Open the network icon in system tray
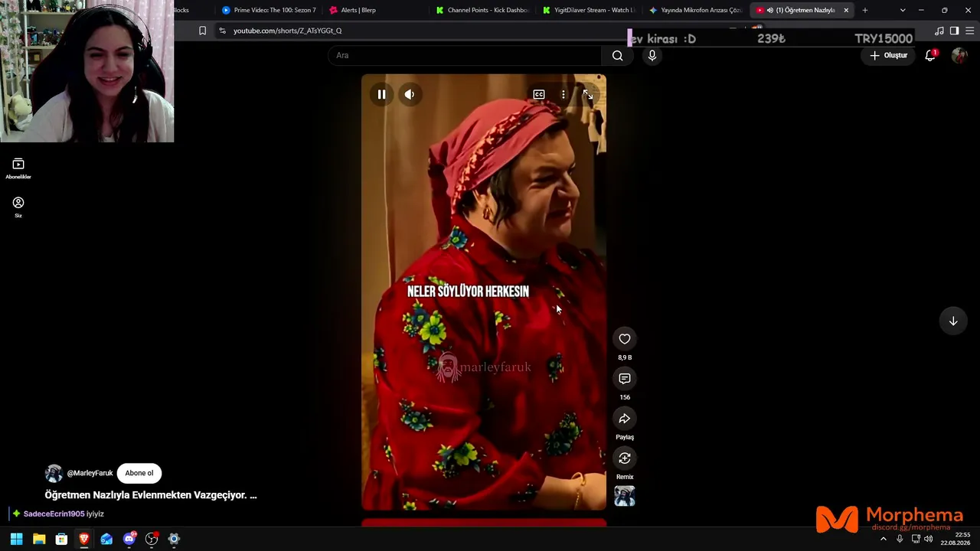This screenshot has width=980, height=551. (x=916, y=539)
